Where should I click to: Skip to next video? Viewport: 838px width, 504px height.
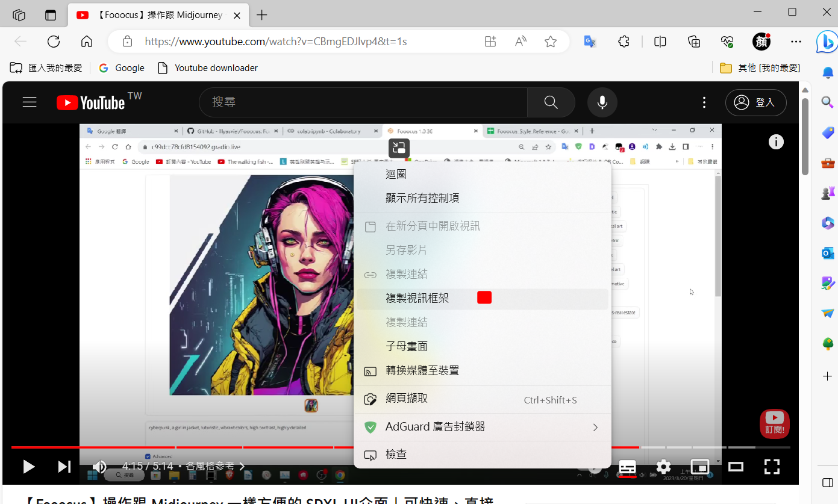point(64,466)
